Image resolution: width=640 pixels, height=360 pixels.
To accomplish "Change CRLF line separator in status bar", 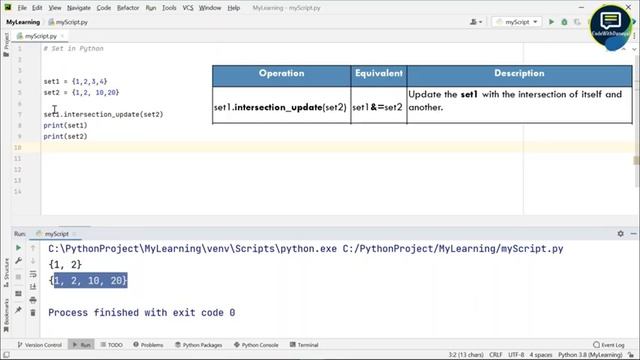I will 496,355.
